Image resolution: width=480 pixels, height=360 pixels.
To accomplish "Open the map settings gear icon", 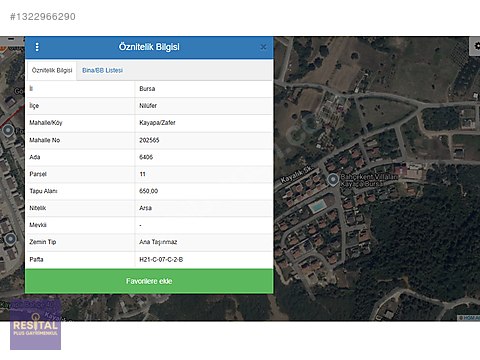I will point(476,46).
